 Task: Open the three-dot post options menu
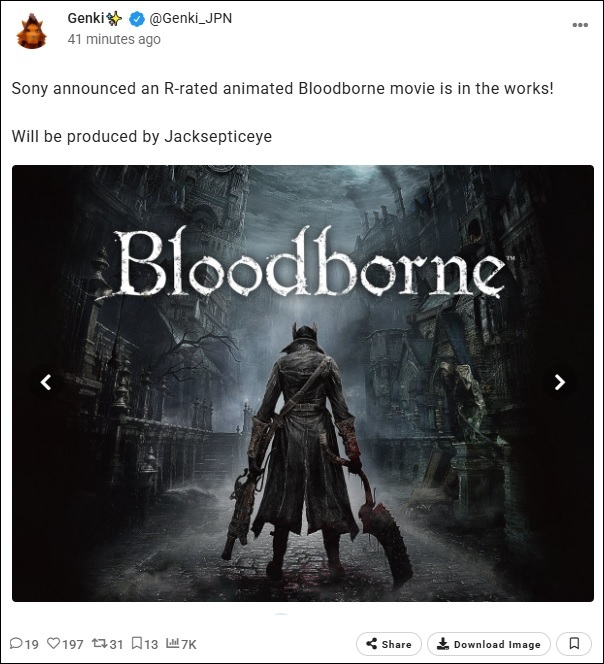point(580,25)
